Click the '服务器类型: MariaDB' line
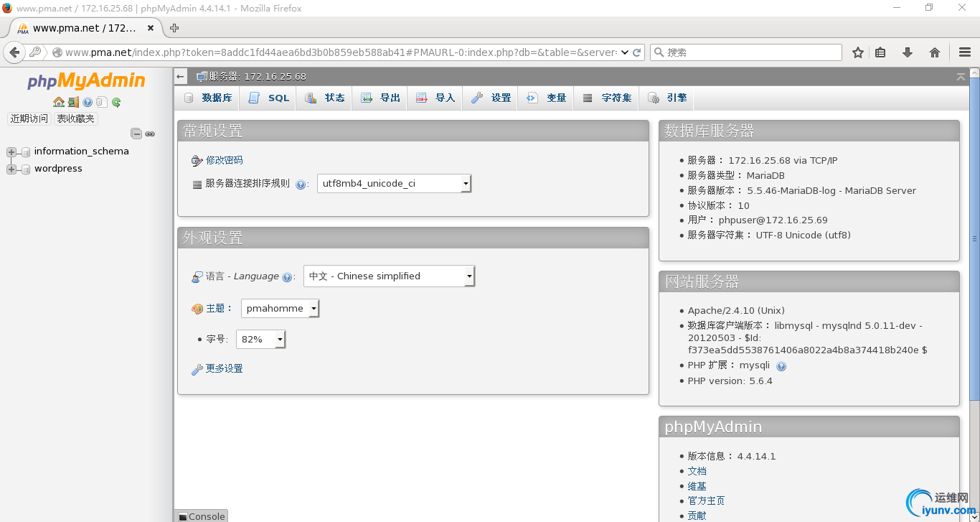The width and height of the screenshot is (980, 522). click(736, 176)
